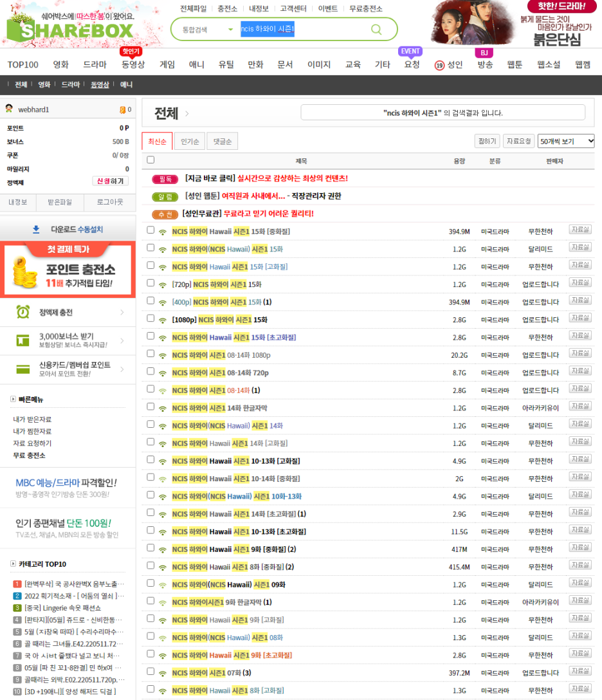
Task: Click 자료실 badge for 14화 한글자막 row
Action: click(x=580, y=406)
